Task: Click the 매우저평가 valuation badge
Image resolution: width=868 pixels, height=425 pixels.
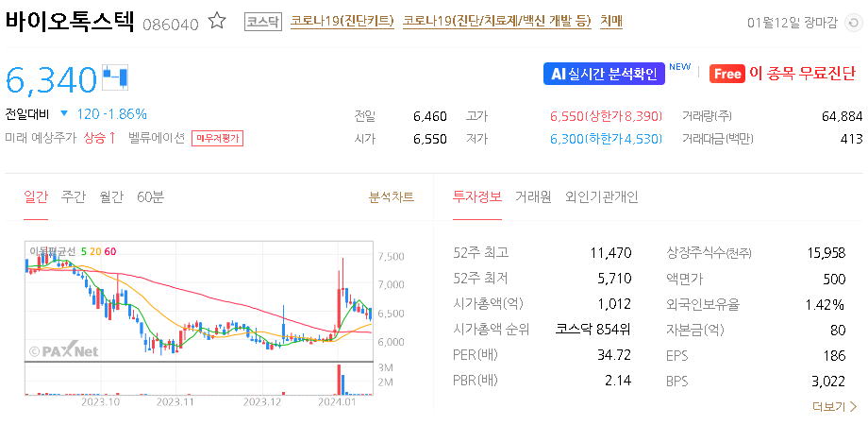Action: click(x=218, y=139)
